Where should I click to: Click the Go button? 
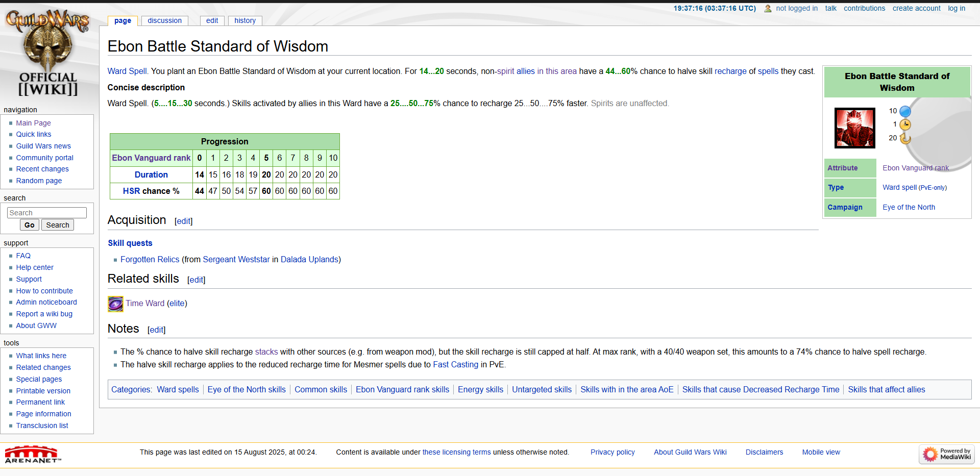pos(30,225)
